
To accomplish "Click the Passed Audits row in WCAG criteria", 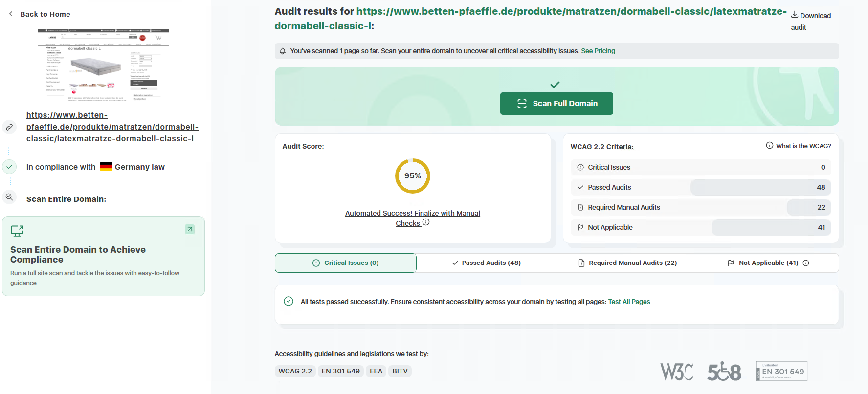I will (x=701, y=187).
